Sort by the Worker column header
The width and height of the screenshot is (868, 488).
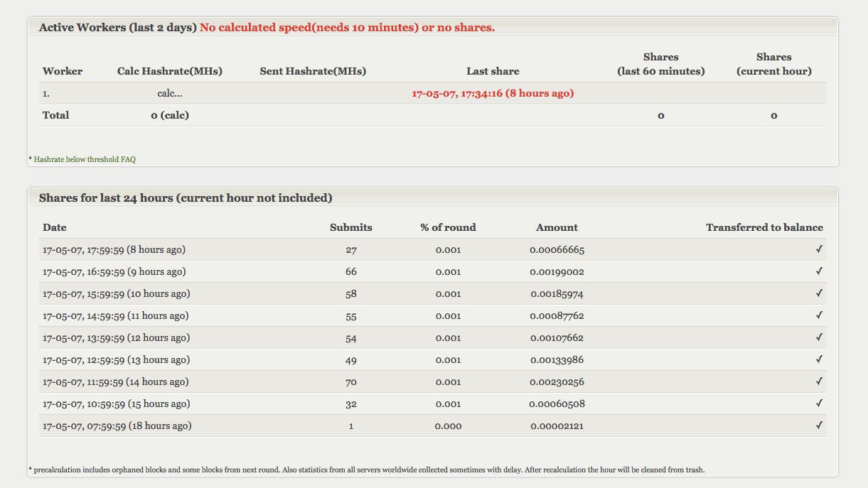click(x=63, y=71)
